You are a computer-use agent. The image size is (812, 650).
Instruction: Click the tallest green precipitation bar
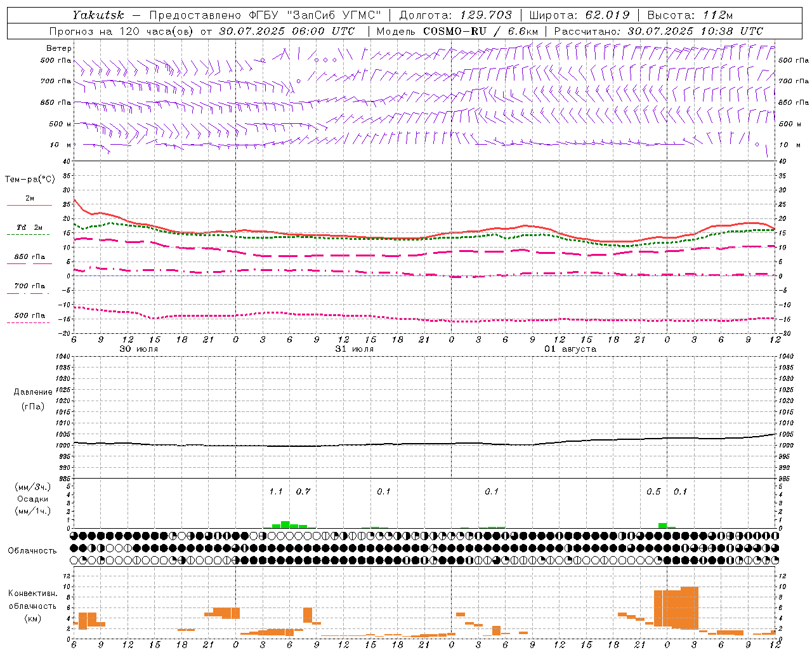click(285, 525)
